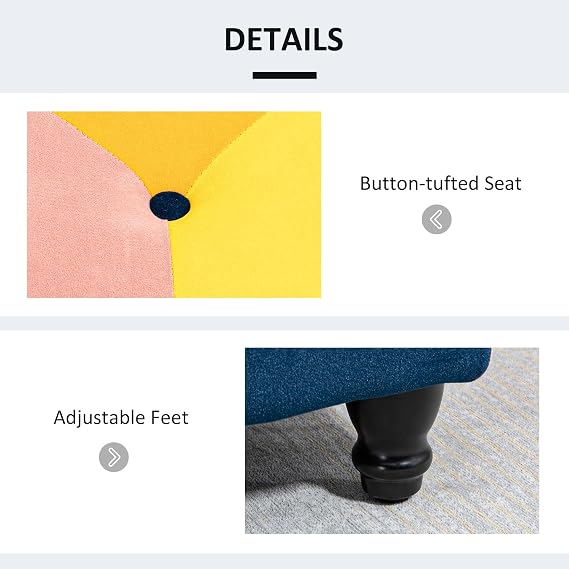Select the Adjustable Feet label

pos(121,417)
